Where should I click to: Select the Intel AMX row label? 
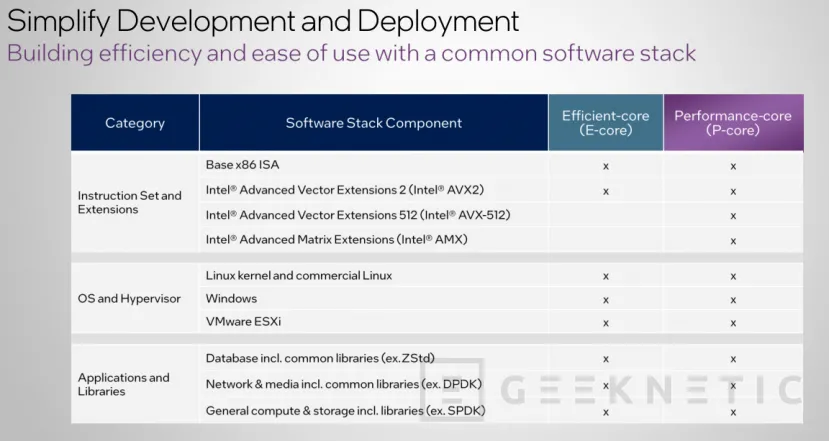[x=336, y=240]
